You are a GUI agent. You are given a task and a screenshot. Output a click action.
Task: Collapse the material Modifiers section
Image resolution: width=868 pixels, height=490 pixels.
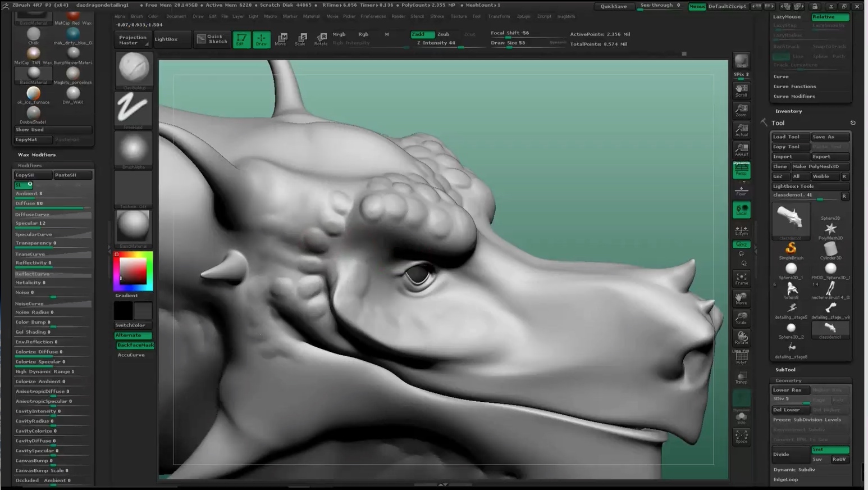29,166
